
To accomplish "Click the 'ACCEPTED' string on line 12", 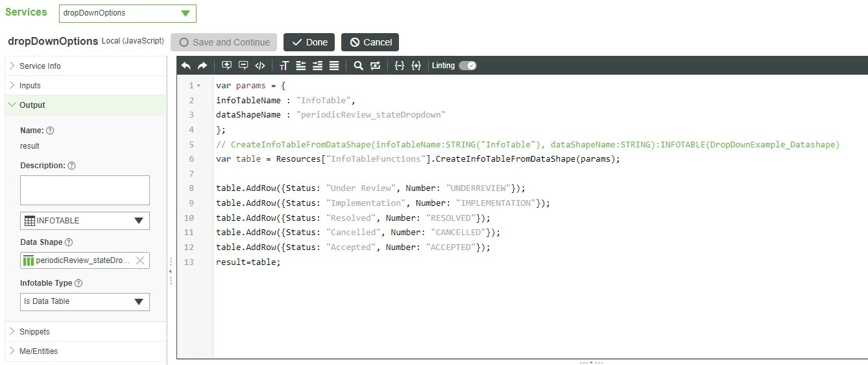I will coord(451,247).
